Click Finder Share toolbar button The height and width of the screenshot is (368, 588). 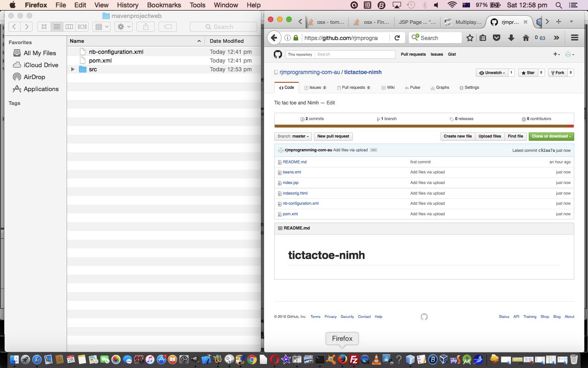pyautogui.click(x=146, y=27)
